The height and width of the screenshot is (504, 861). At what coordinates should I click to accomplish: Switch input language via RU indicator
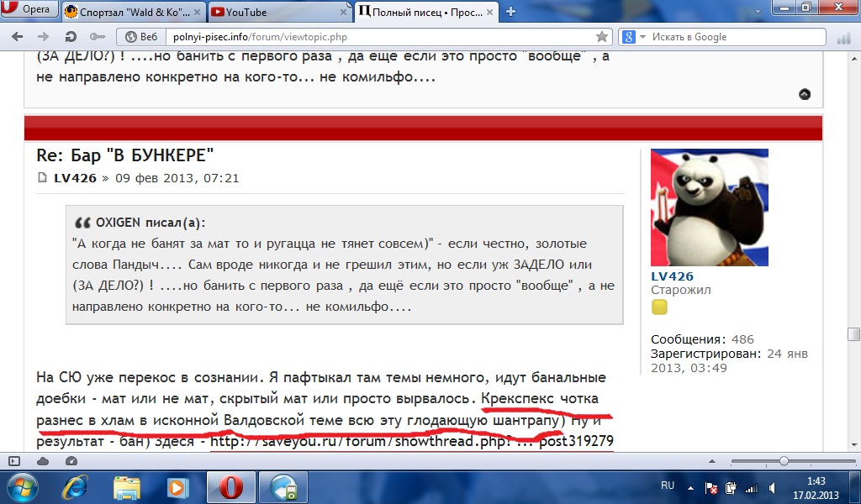tap(667, 486)
